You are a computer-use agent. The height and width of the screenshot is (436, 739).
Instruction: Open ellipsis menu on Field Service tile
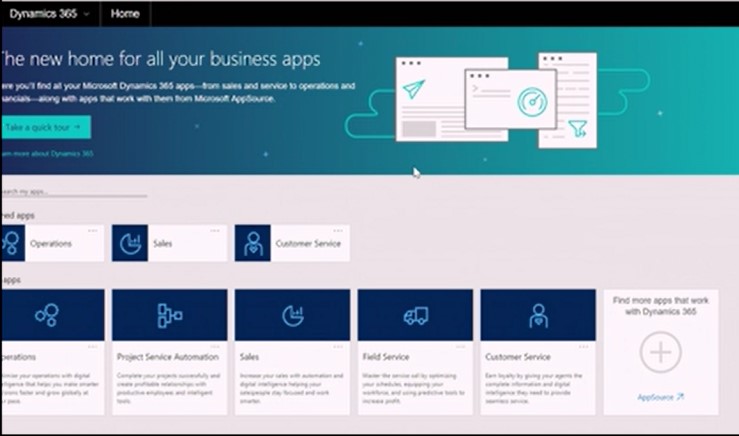462,346
